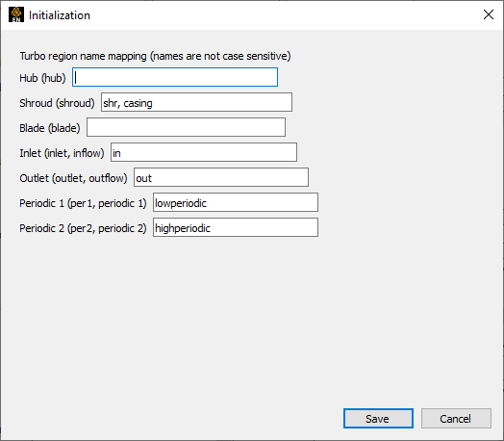Select the Periodic 1 field with 'lowperiodic'

[x=236, y=202]
